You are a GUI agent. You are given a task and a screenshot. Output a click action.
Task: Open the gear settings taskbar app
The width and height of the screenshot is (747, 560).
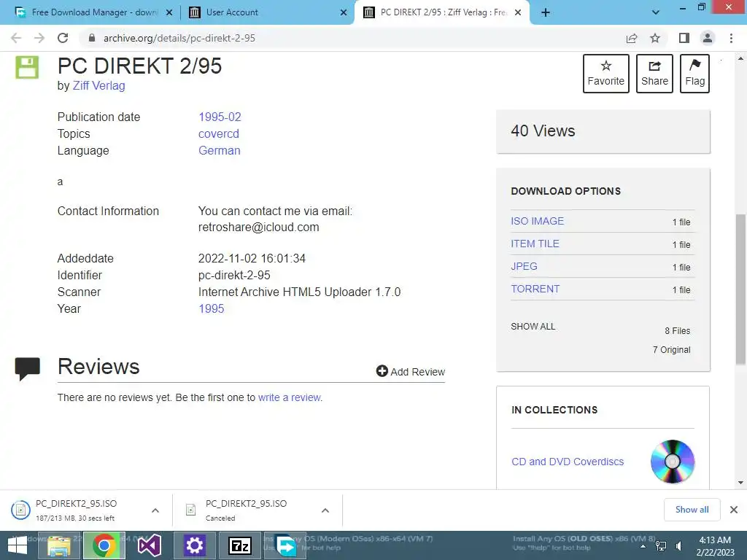tap(194, 545)
